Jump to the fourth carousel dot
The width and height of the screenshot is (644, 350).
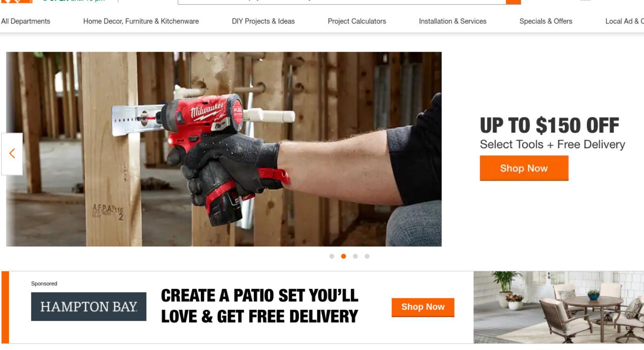(x=367, y=256)
